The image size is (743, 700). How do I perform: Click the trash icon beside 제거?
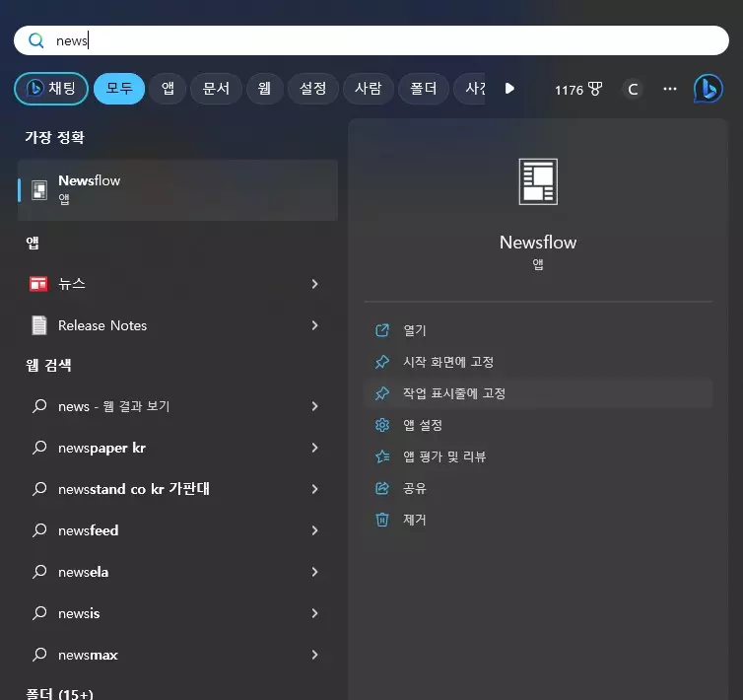382,520
